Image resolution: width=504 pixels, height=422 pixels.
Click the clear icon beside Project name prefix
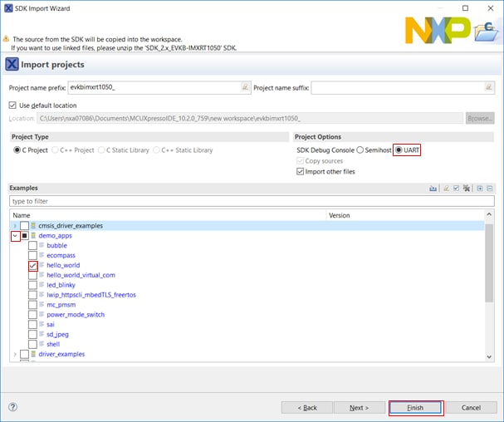pyautogui.click(x=245, y=87)
